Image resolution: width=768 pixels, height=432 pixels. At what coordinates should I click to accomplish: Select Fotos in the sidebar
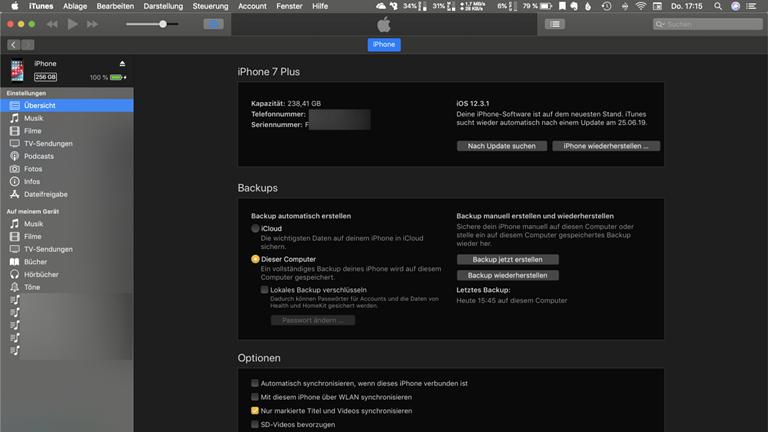pyautogui.click(x=33, y=169)
